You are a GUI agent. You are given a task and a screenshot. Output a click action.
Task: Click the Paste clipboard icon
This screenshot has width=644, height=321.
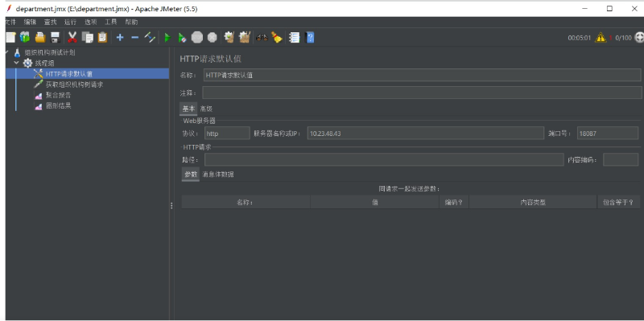point(102,37)
